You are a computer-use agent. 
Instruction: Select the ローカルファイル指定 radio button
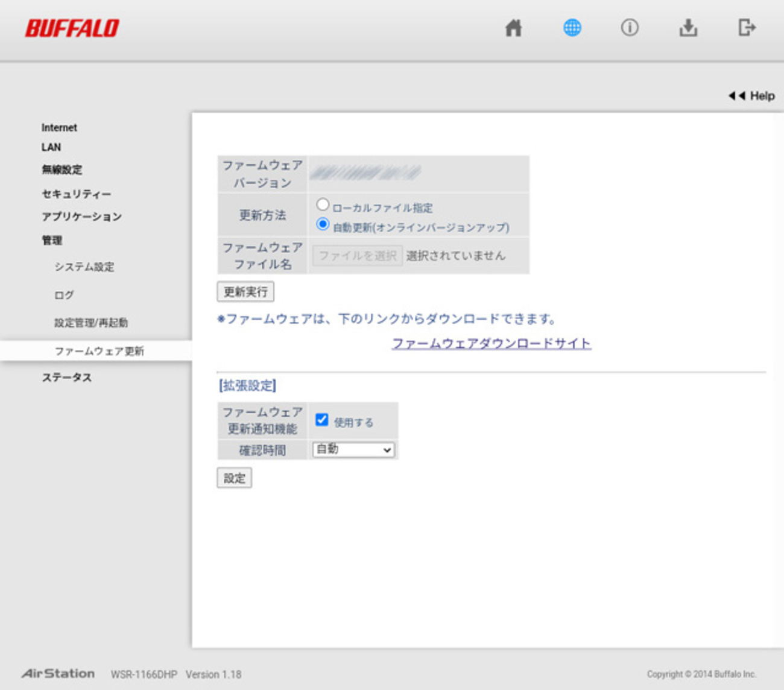pos(324,204)
